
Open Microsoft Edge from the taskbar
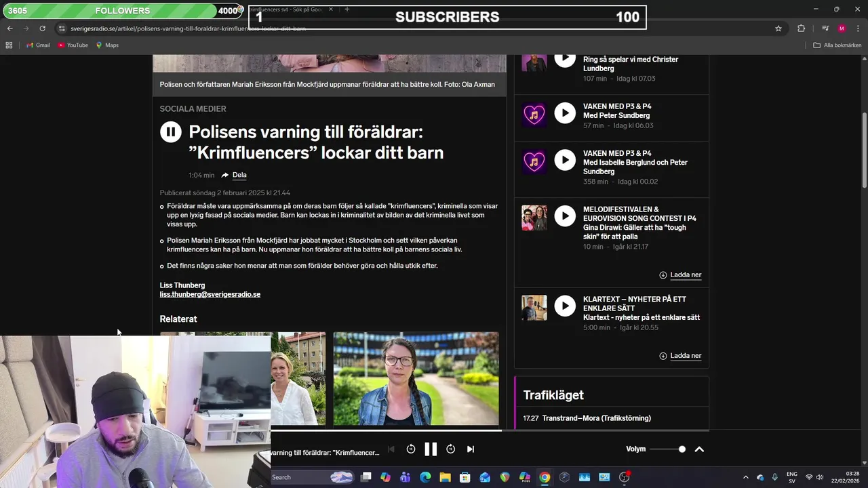(x=425, y=477)
